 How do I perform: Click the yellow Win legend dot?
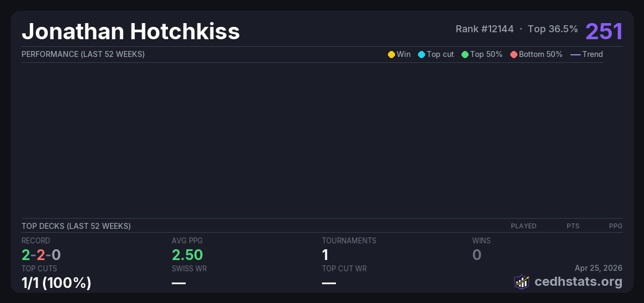click(391, 54)
